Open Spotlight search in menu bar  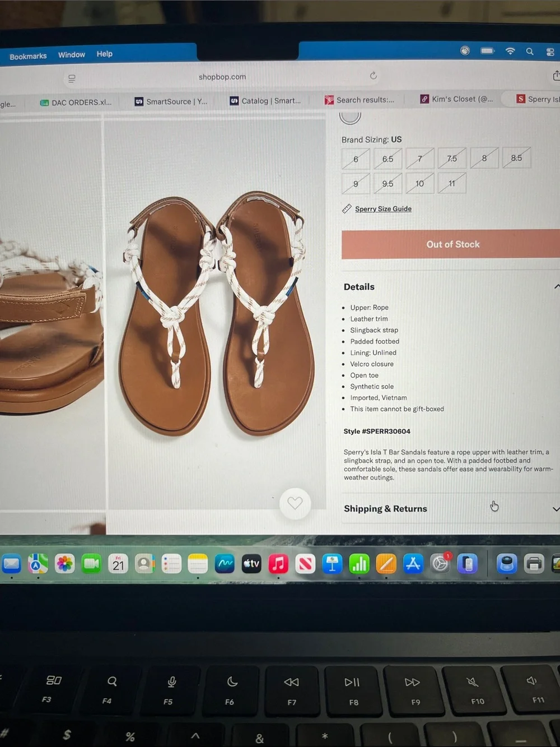(x=529, y=52)
